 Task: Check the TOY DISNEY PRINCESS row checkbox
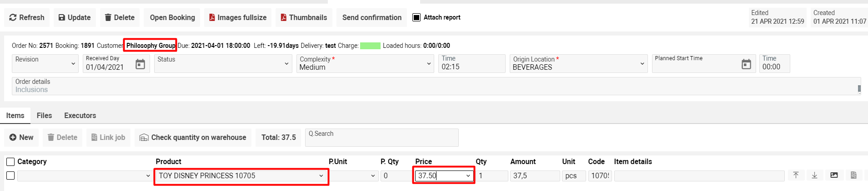pyautogui.click(x=10, y=176)
